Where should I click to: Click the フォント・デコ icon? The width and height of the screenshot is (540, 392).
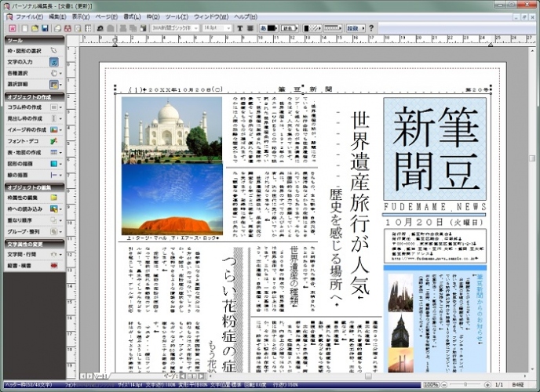coord(54,140)
